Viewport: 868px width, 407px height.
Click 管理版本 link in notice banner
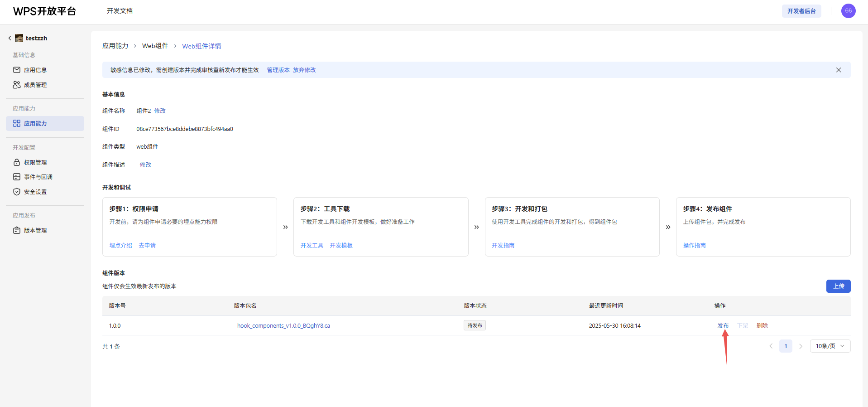pos(278,70)
